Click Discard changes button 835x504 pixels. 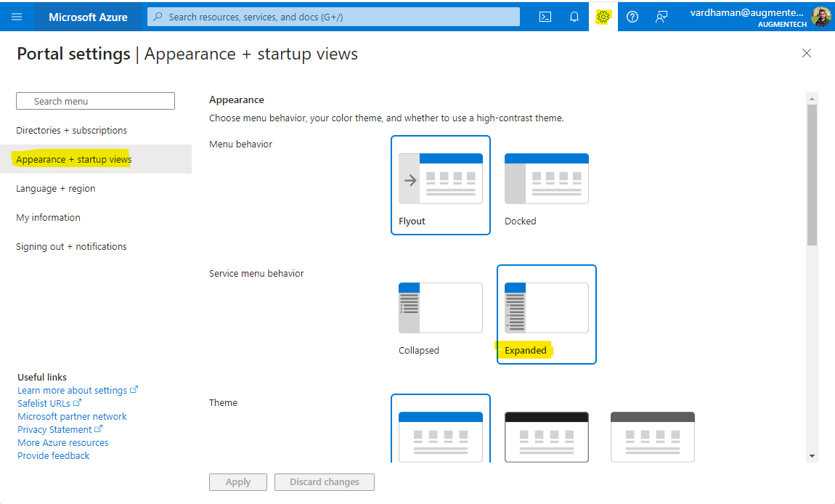[325, 481]
